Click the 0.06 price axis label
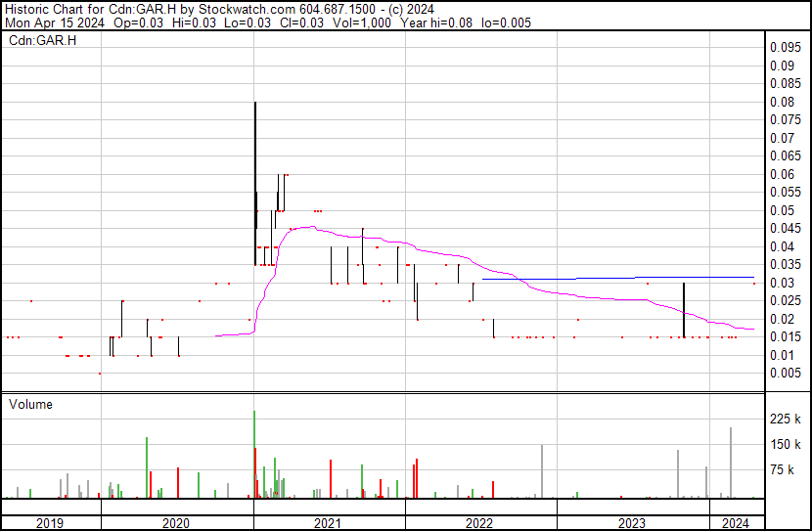The image size is (812, 531). pos(782,174)
